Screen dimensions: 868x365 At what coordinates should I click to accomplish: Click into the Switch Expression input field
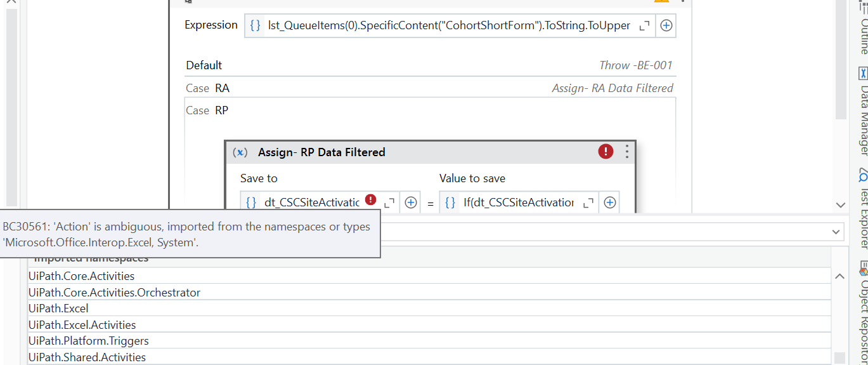[x=448, y=26]
